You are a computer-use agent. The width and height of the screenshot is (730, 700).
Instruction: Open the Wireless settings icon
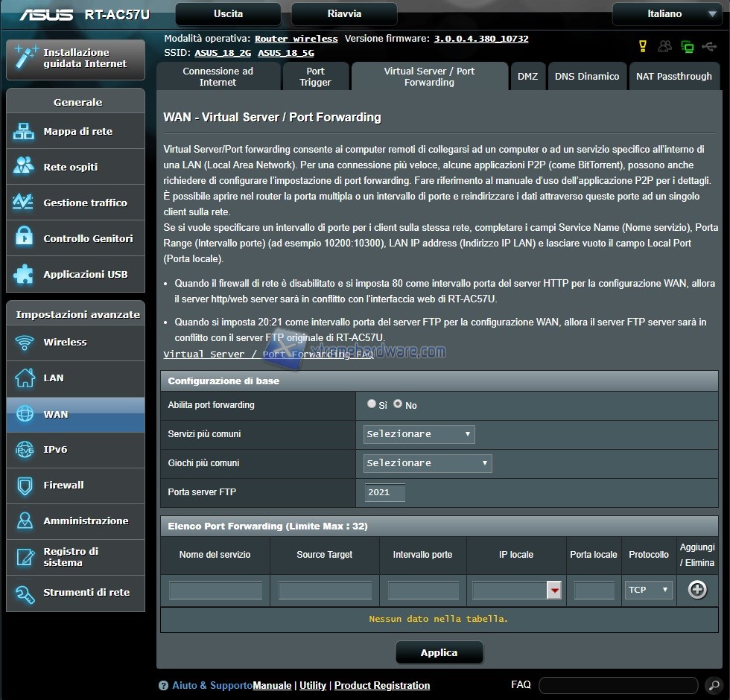point(24,343)
